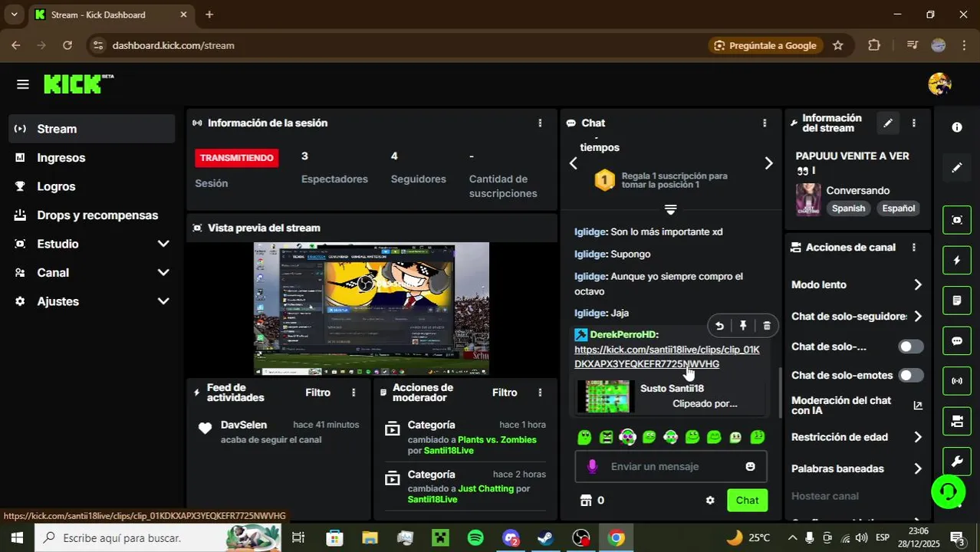Screen dimensions: 980x552
Task: Open Modo lento settings
Action: [x=857, y=284]
